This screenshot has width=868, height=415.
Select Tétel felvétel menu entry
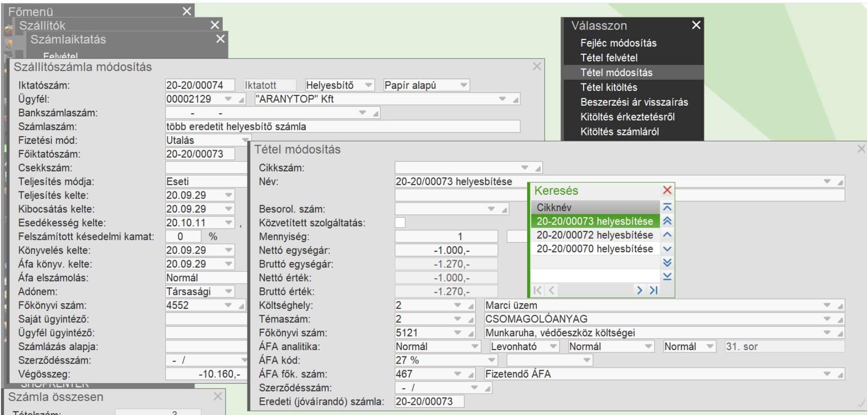pyautogui.click(x=609, y=58)
